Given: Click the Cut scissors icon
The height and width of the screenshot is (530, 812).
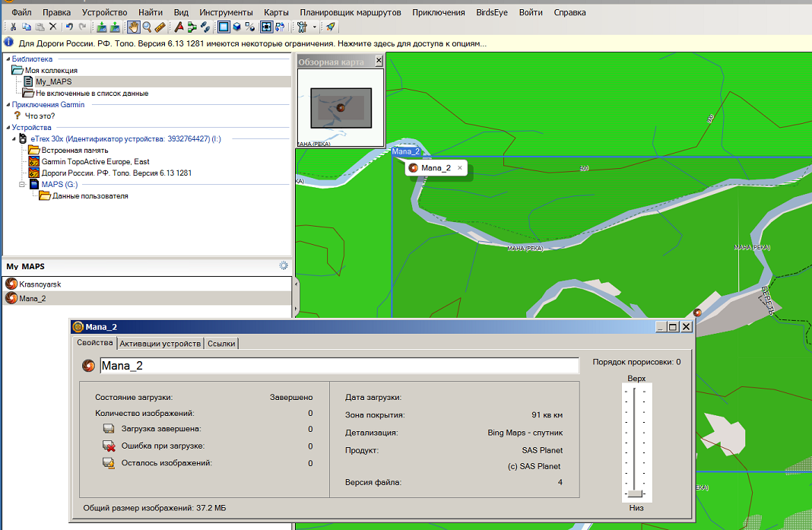Looking at the screenshot, I should [x=14, y=27].
